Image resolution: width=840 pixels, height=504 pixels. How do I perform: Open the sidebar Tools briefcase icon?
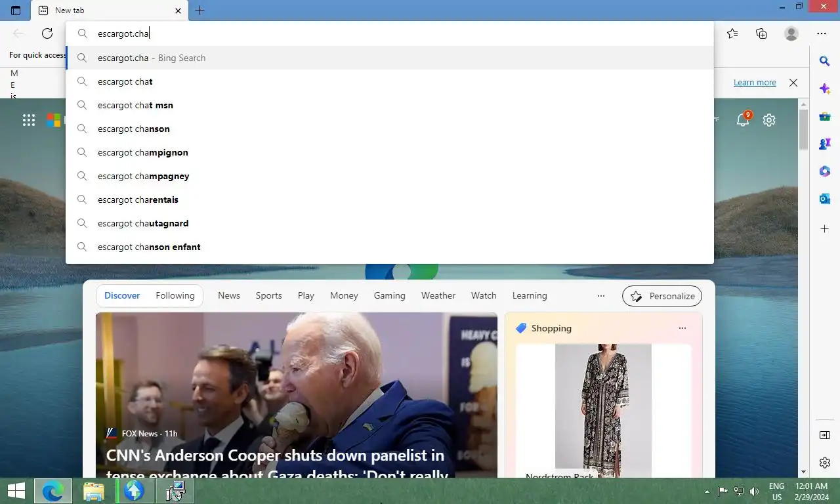click(825, 116)
